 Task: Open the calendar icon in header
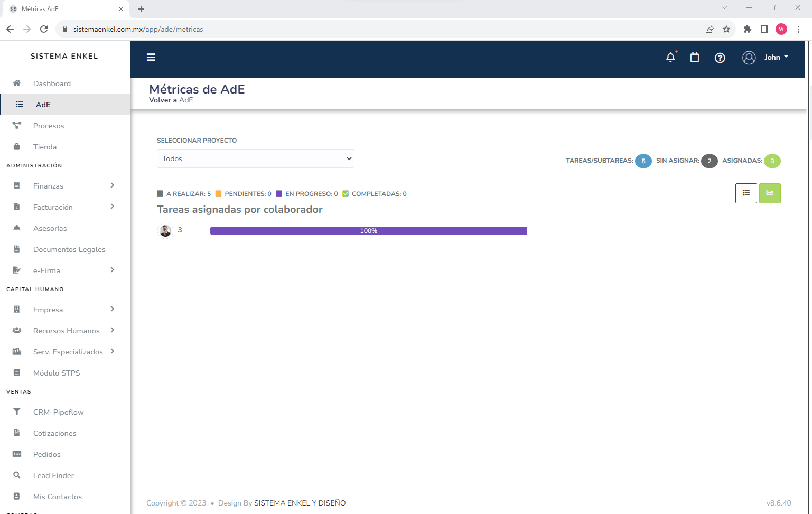(x=695, y=58)
